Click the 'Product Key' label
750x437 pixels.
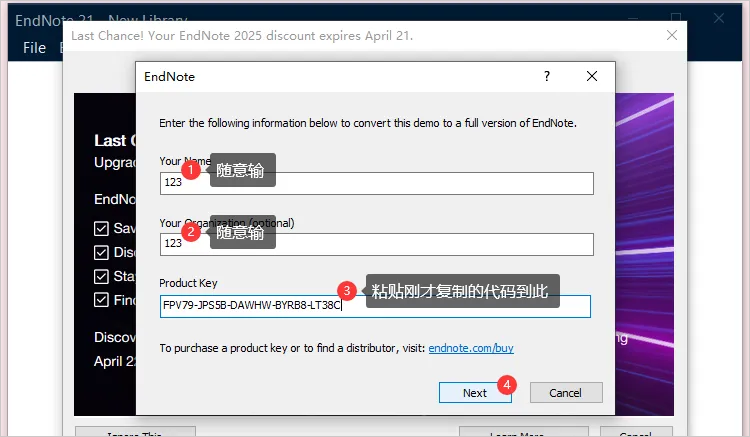coord(188,283)
